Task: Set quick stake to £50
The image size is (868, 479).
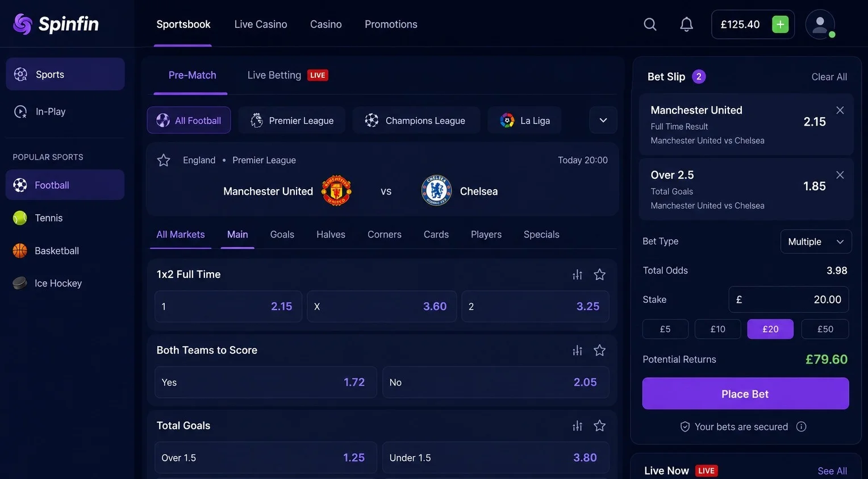Action: (x=825, y=329)
